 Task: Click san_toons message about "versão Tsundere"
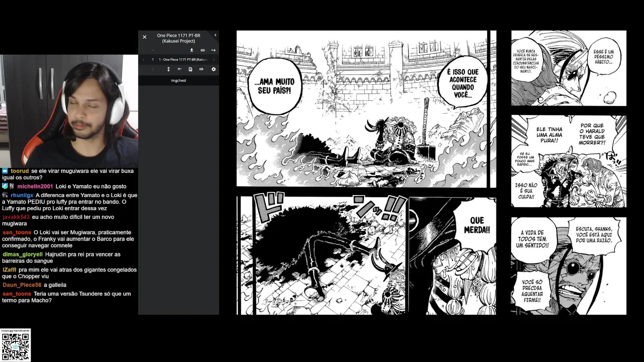[x=66, y=297]
